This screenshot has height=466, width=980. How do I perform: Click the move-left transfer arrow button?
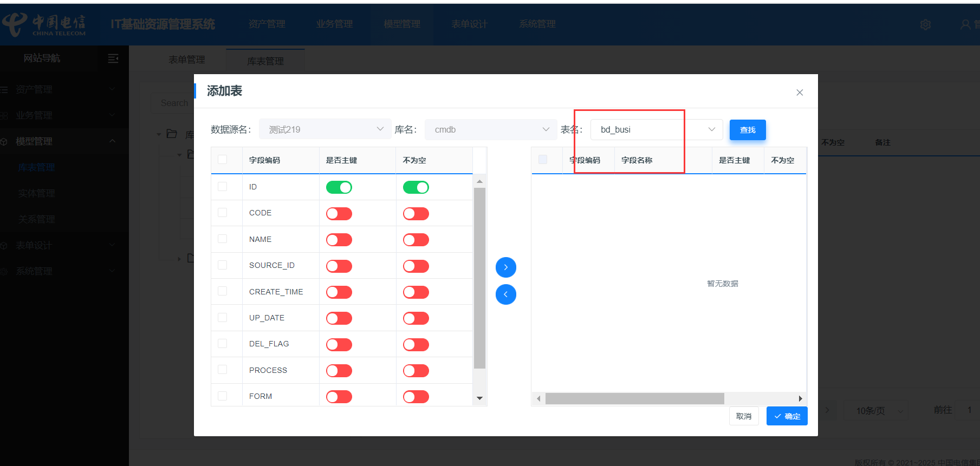click(x=505, y=294)
